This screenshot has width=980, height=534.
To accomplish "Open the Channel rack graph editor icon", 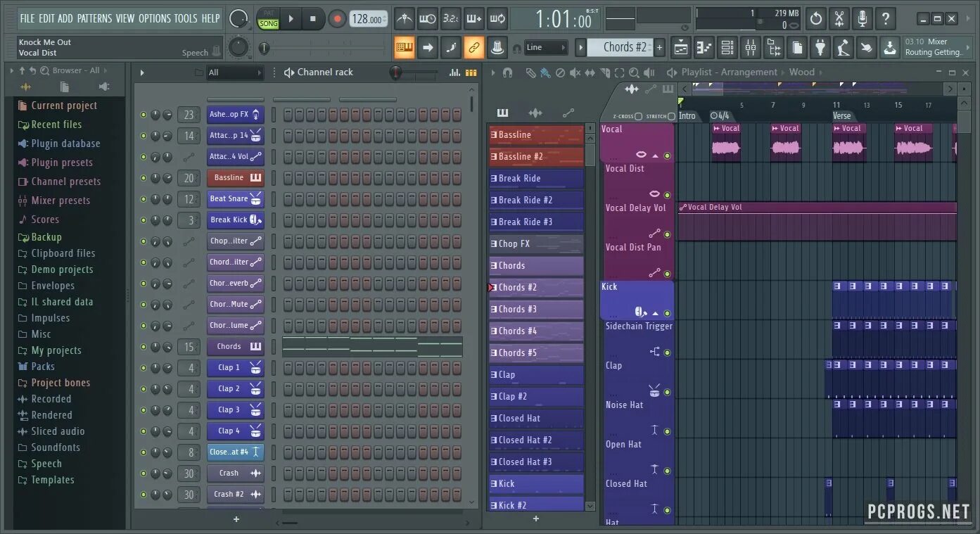I will 454,72.
